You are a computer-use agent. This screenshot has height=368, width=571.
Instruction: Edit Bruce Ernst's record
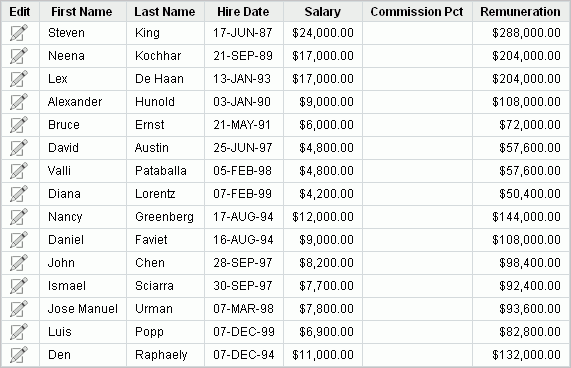[x=19, y=124]
